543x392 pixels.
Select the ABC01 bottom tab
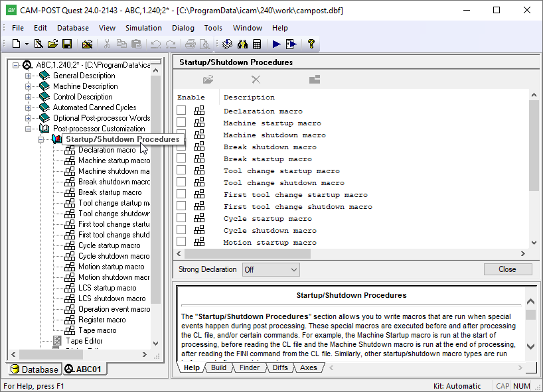click(x=83, y=369)
